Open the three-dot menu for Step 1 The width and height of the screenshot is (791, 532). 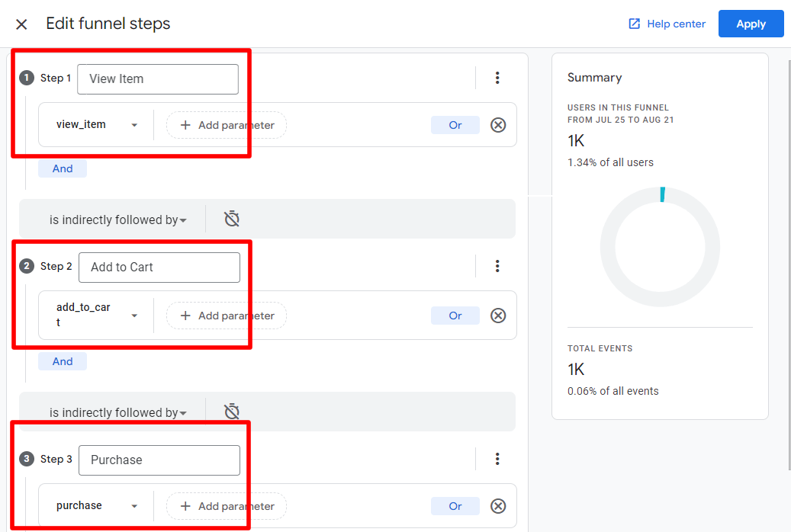point(497,78)
